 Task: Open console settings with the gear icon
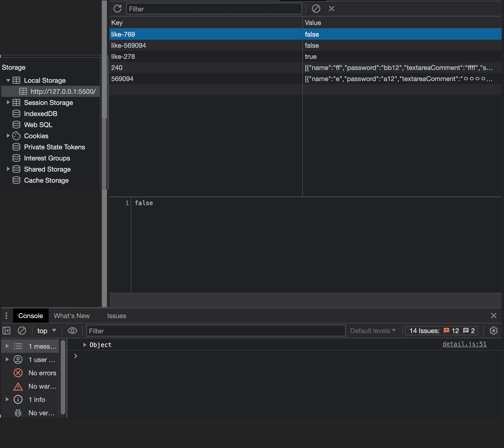point(494,331)
